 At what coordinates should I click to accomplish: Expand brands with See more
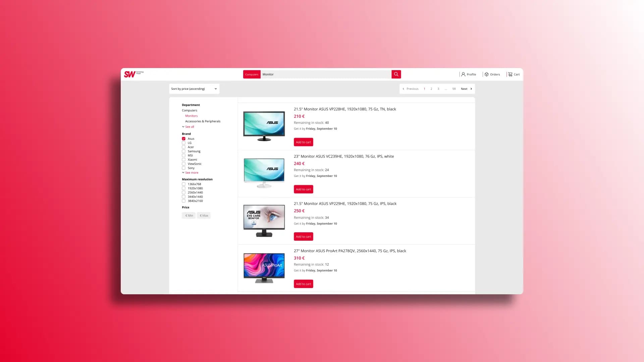click(x=192, y=173)
